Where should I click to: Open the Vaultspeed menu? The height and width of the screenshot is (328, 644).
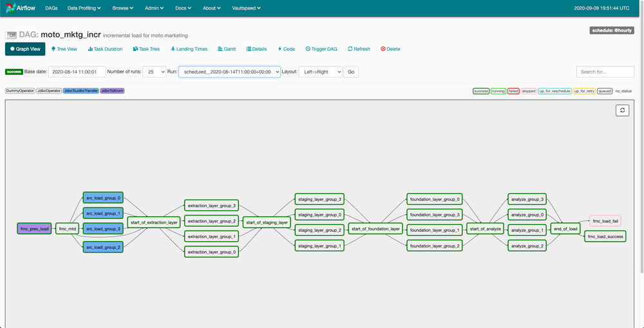tap(246, 8)
